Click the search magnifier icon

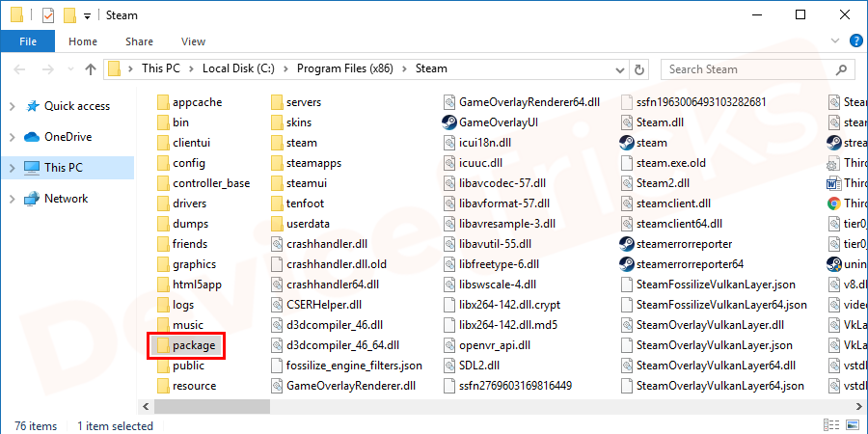(x=841, y=69)
